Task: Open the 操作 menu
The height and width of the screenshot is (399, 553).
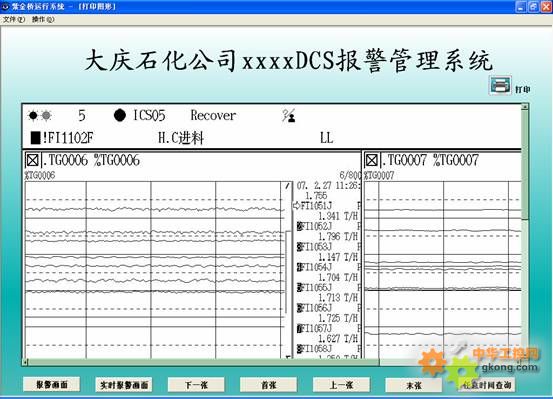Action: click(x=43, y=19)
